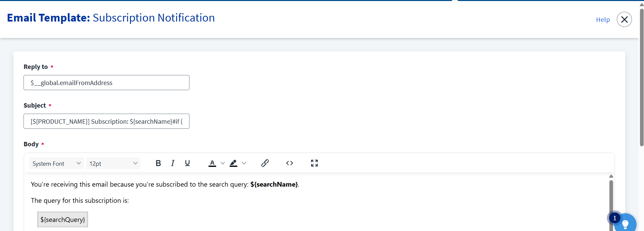Click the editor scrollbar up arrow
This screenshot has width=644, height=231.
[611, 176]
